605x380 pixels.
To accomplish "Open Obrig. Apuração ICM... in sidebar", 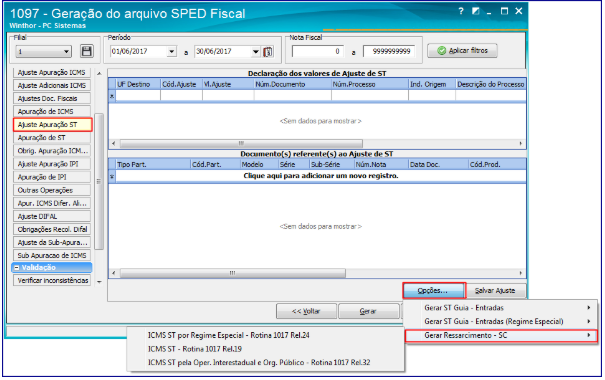I will 52,151.
